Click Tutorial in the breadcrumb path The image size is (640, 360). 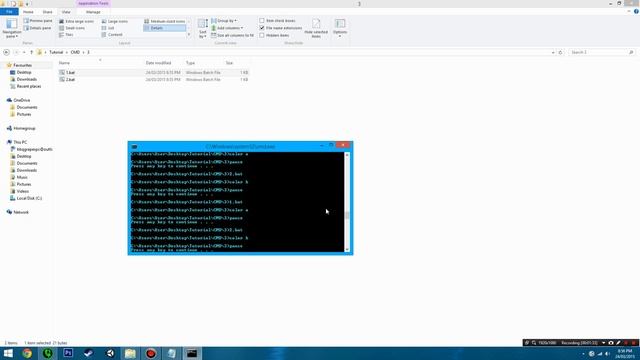pyautogui.click(x=56, y=52)
